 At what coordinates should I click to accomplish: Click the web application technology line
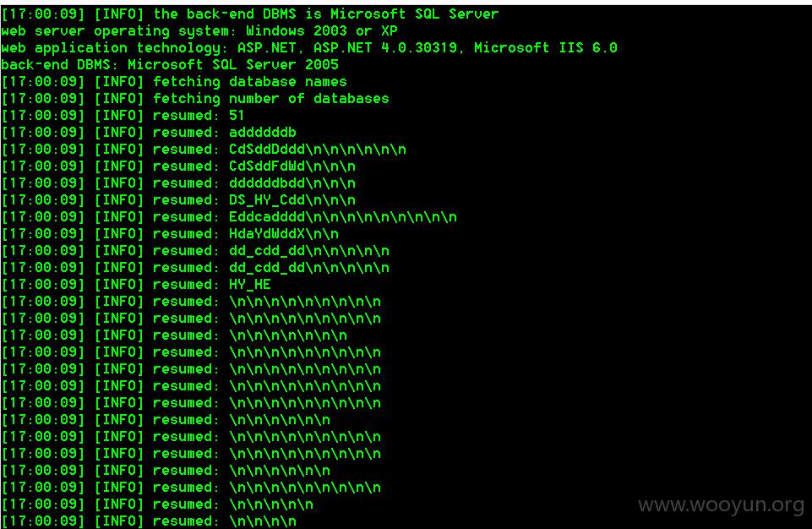309,48
